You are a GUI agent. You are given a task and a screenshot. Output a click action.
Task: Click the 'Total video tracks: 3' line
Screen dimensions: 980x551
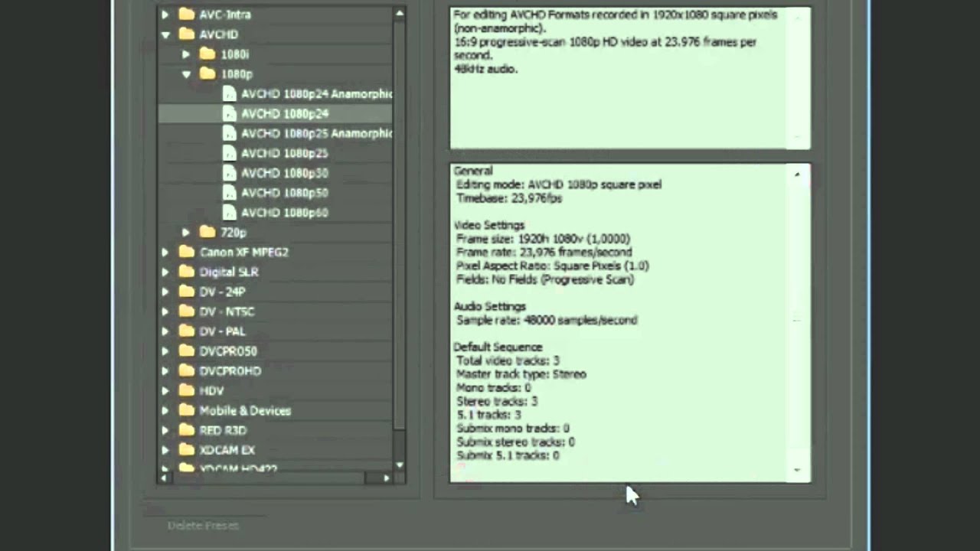[x=508, y=360]
